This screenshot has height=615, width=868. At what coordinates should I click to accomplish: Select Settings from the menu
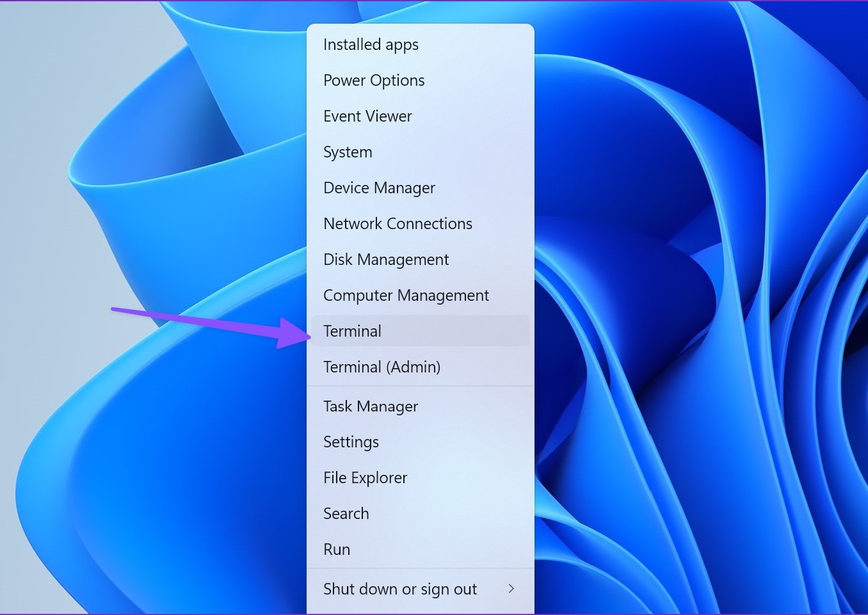point(351,442)
